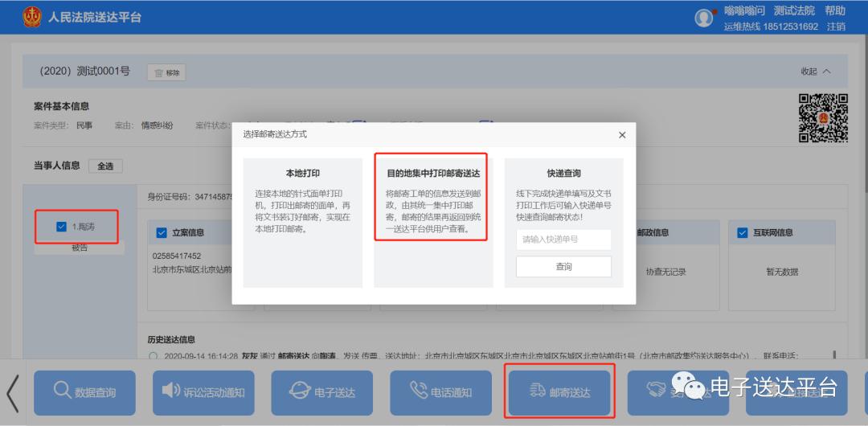Viewport: 868px width, 426px height.
Task: Toggle the 1.隋涛 party checkbox
Action: (x=61, y=227)
